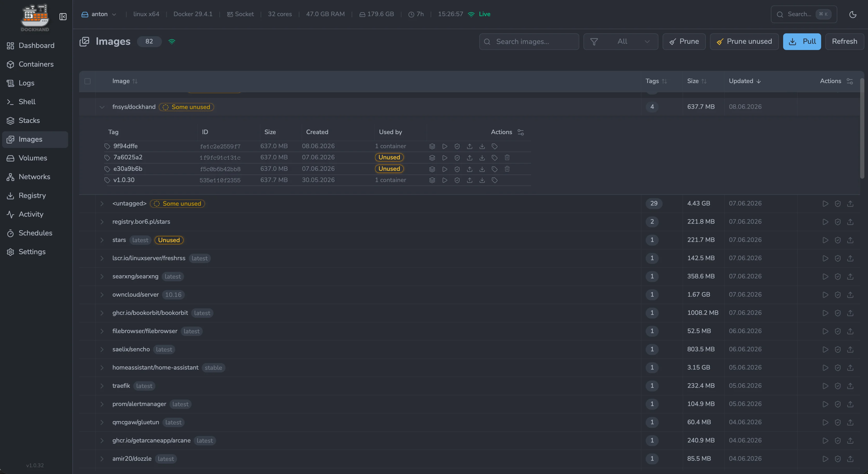Scan tag 7a6025a2 for vulnerabilities
Viewport: 868px width, 474px height.
pos(457,158)
